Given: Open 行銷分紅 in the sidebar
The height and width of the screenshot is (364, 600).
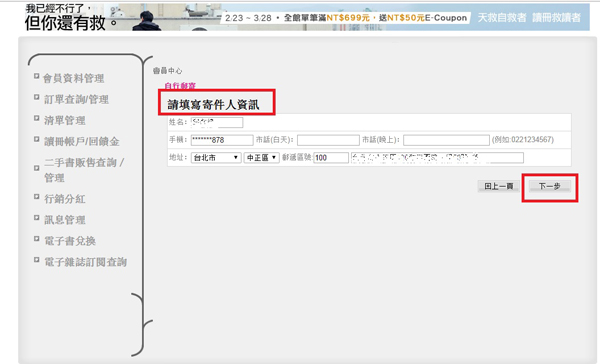Looking at the screenshot, I should click(x=65, y=199).
